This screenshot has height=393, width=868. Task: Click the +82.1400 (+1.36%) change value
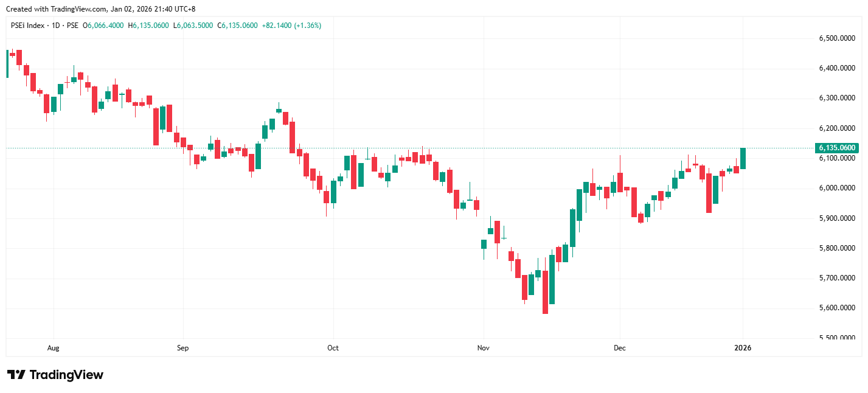pyautogui.click(x=293, y=26)
